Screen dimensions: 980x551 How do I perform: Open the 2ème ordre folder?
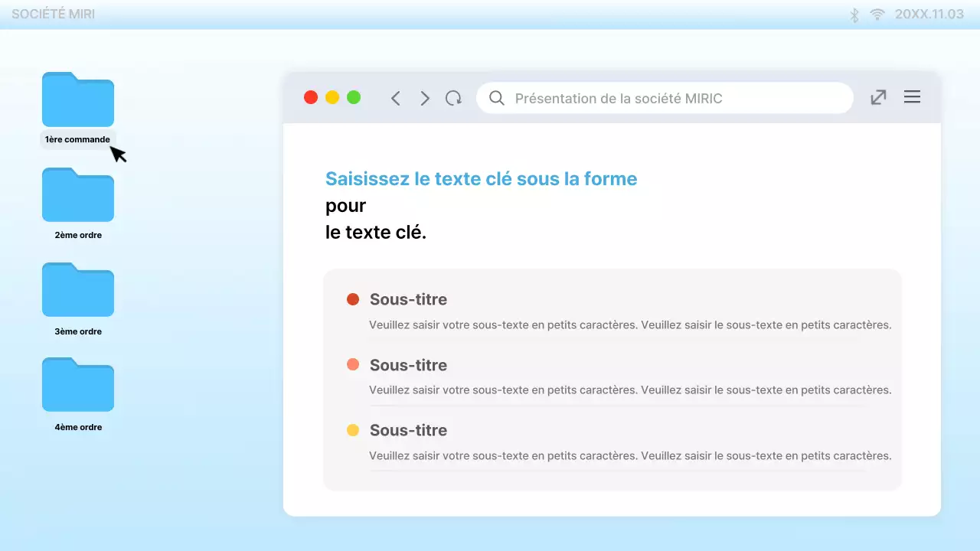click(x=77, y=195)
